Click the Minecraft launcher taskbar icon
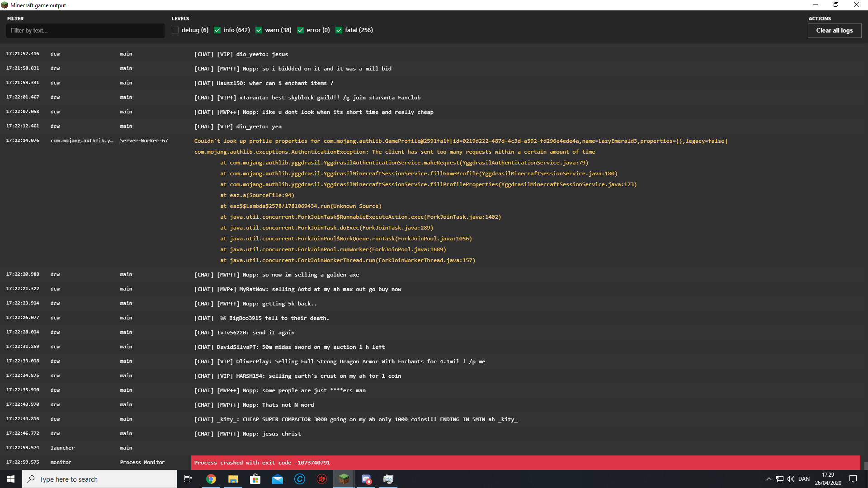 pyautogui.click(x=344, y=479)
